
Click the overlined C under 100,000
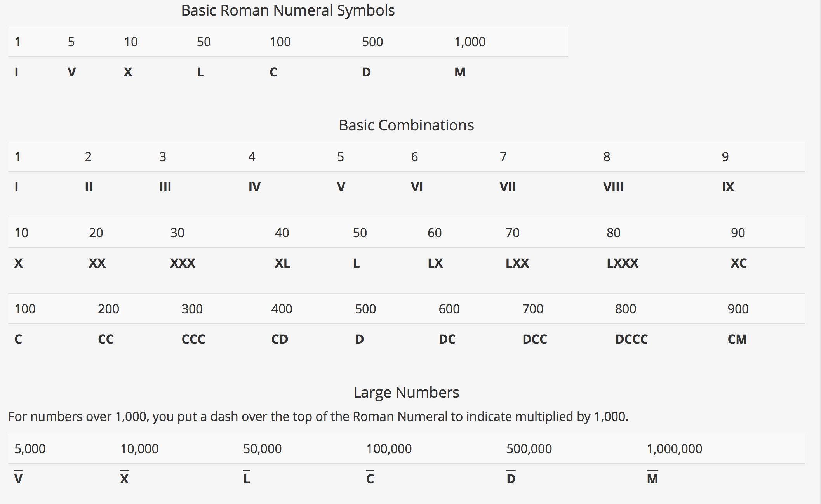click(370, 479)
